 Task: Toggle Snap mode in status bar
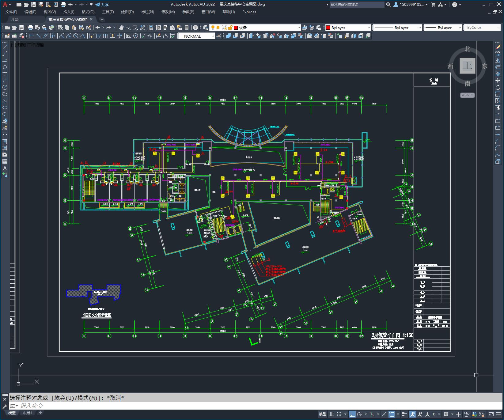click(x=339, y=414)
